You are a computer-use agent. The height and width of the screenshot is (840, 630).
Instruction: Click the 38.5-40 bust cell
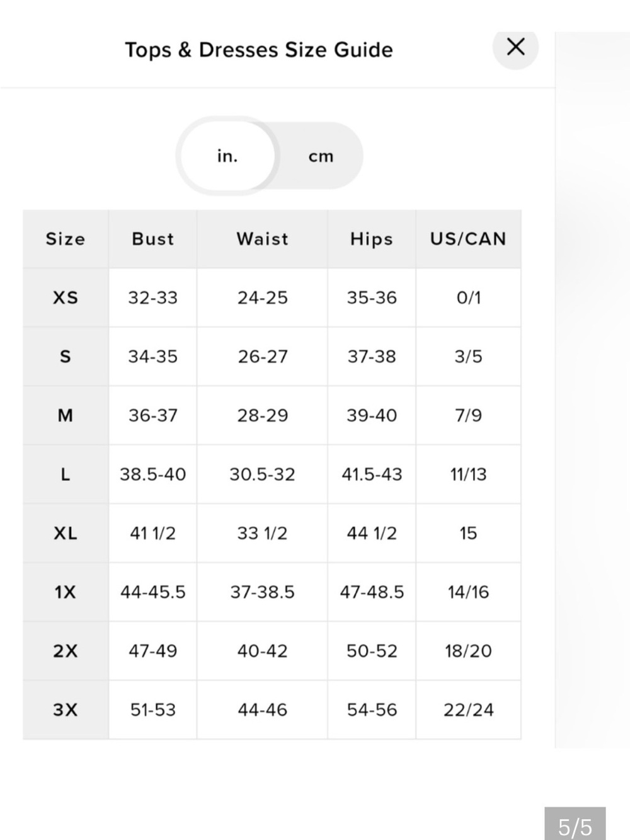(x=153, y=475)
